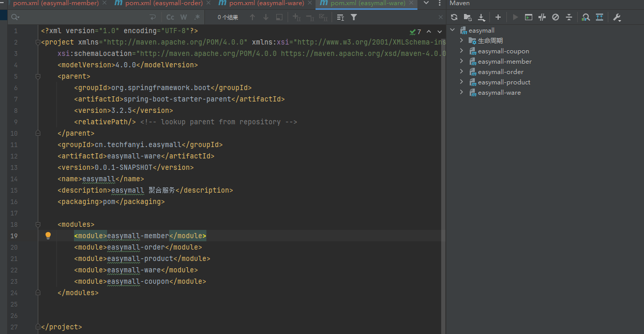Click the Maven panel title
The height and width of the screenshot is (334, 644).
(459, 3)
